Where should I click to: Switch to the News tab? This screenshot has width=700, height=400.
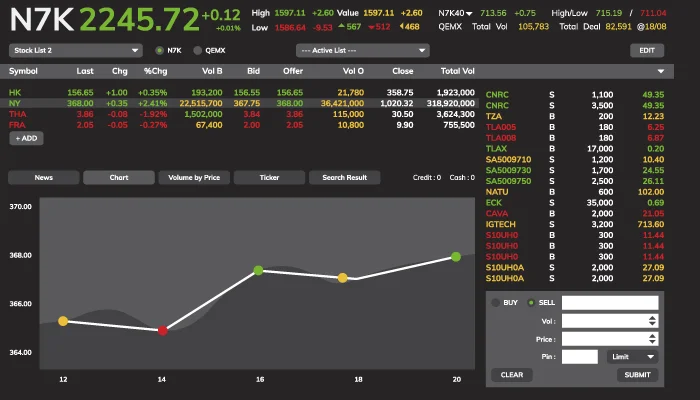(43, 177)
